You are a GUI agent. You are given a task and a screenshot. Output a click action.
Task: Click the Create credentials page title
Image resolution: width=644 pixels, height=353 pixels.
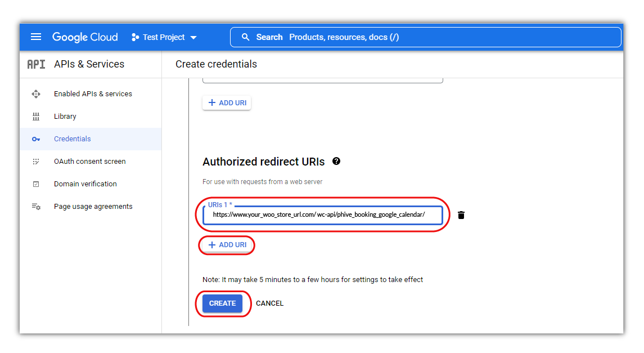coord(216,64)
